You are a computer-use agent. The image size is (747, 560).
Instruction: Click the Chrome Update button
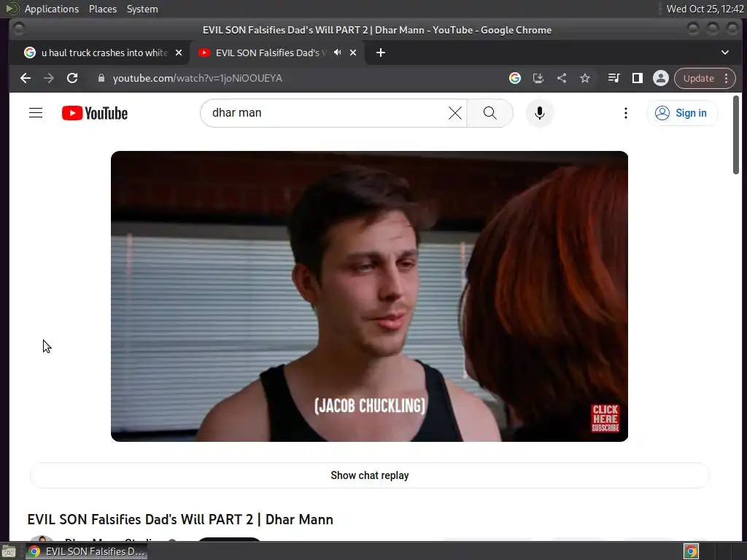698,78
